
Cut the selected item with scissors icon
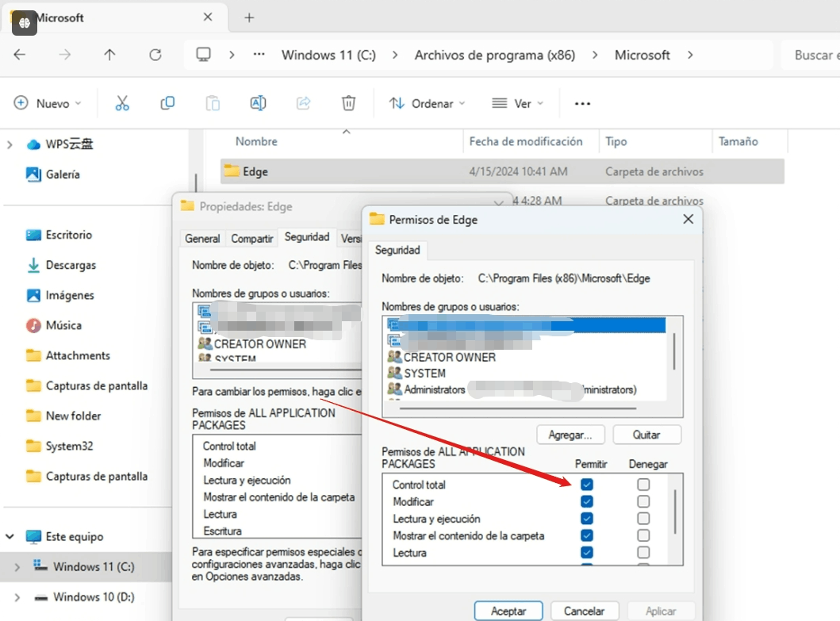(x=122, y=103)
